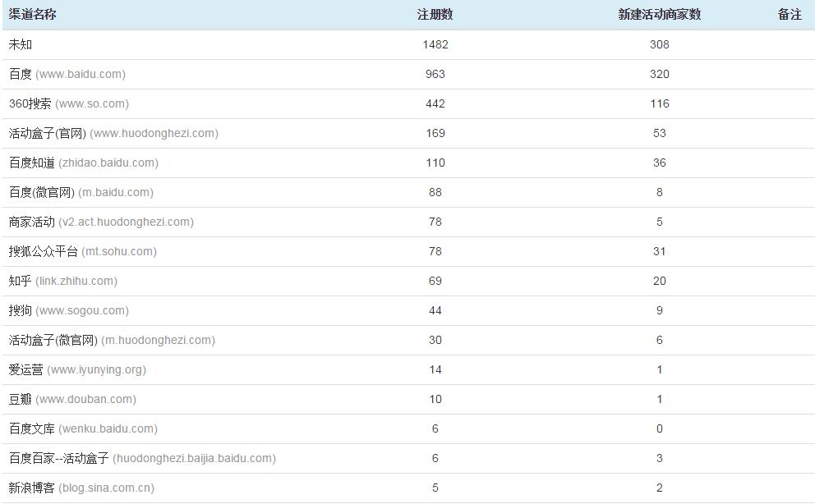Click the 百度文库 channel name
815x504 pixels.
[x=32, y=428]
